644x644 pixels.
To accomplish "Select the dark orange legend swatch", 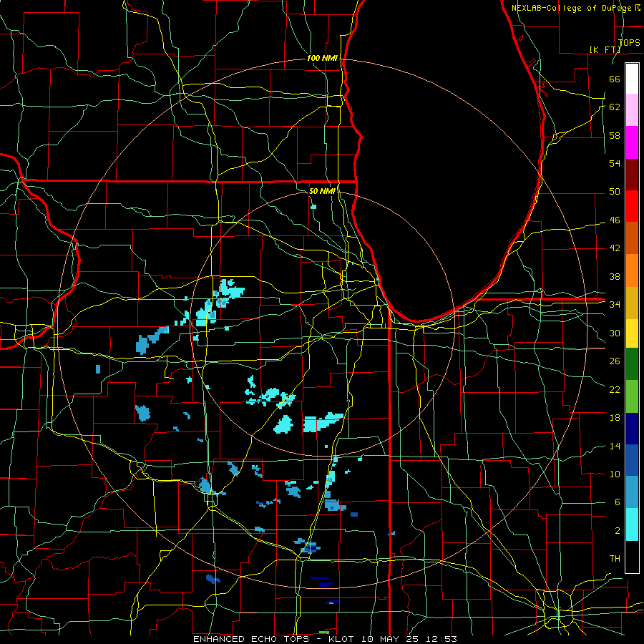I will tap(632, 238).
